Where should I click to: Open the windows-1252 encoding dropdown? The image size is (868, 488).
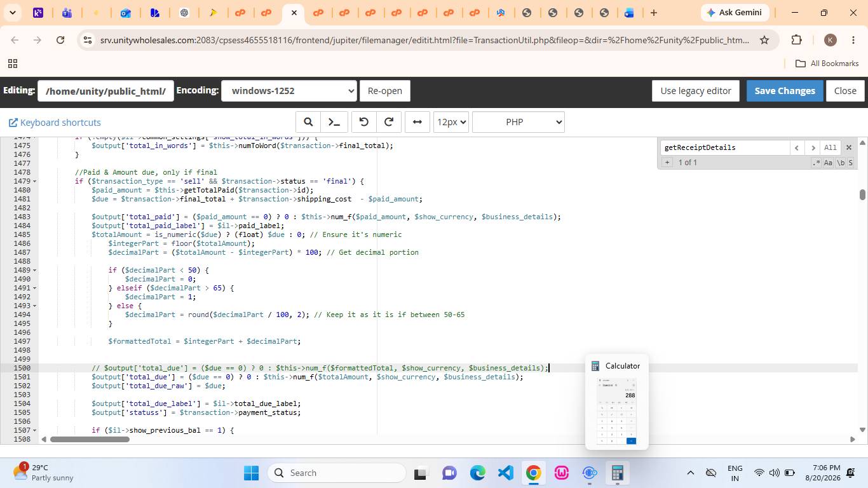click(x=288, y=91)
